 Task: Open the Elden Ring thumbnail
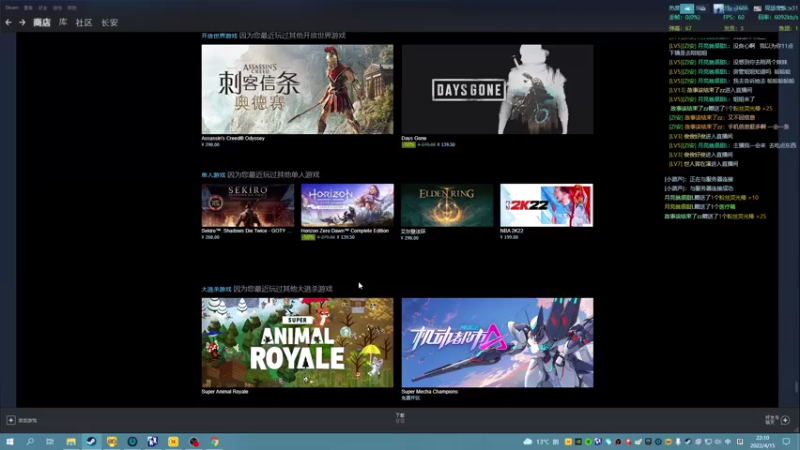point(447,205)
